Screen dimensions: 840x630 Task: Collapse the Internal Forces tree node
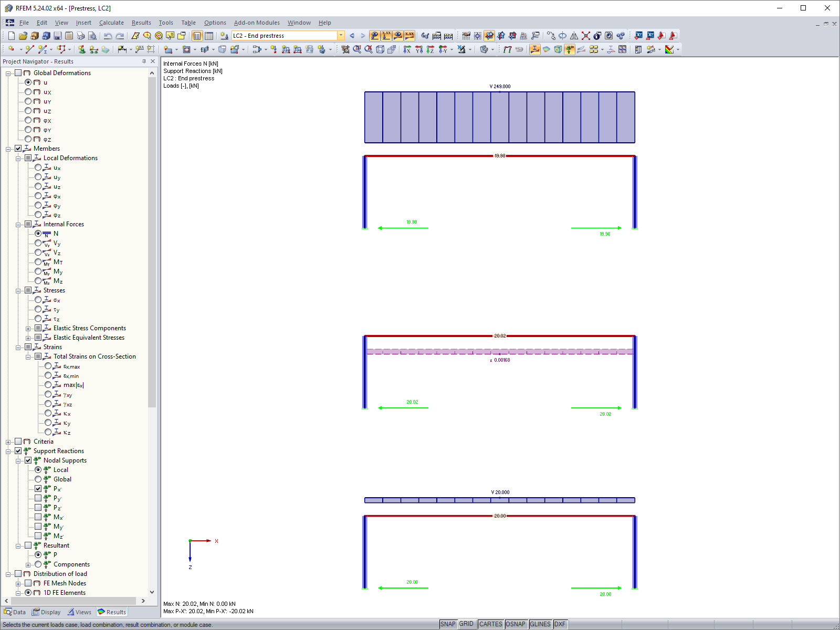click(18, 225)
